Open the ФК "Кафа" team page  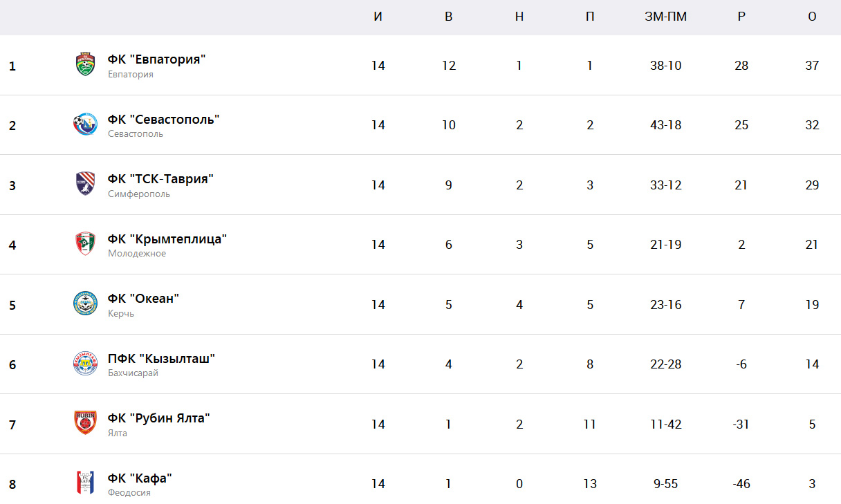(140, 478)
